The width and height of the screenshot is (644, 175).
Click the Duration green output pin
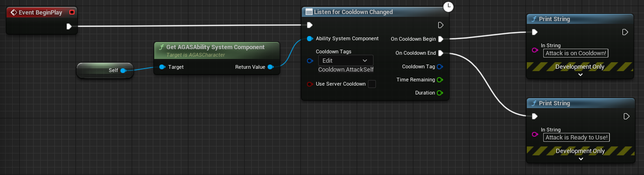click(440, 93)
